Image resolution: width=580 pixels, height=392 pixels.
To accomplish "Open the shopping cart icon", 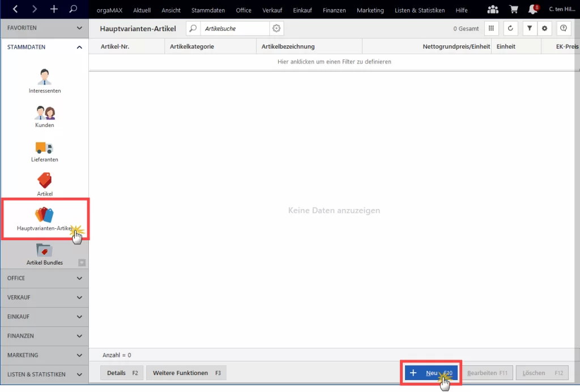I will click(513, 9).
